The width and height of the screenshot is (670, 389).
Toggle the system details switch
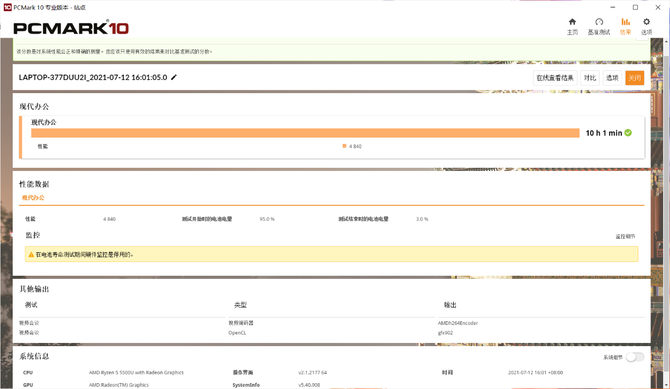click(x=635, y=357)
